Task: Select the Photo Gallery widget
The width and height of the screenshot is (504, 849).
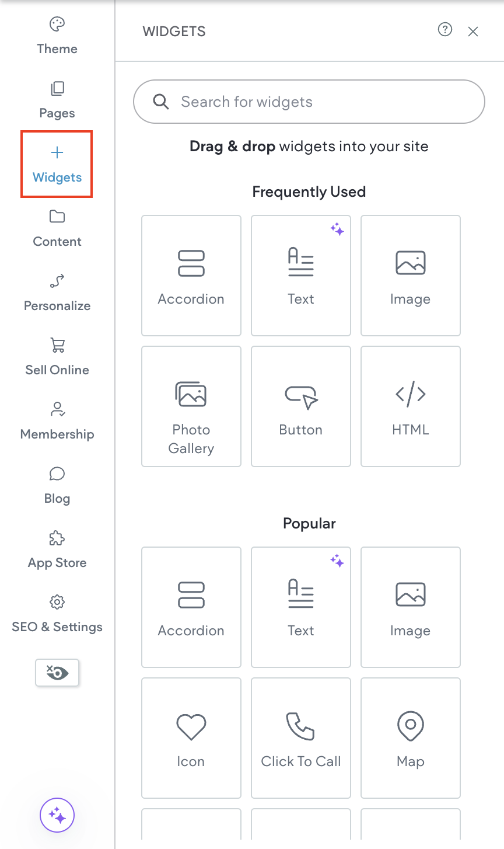Action: point(191,406)
